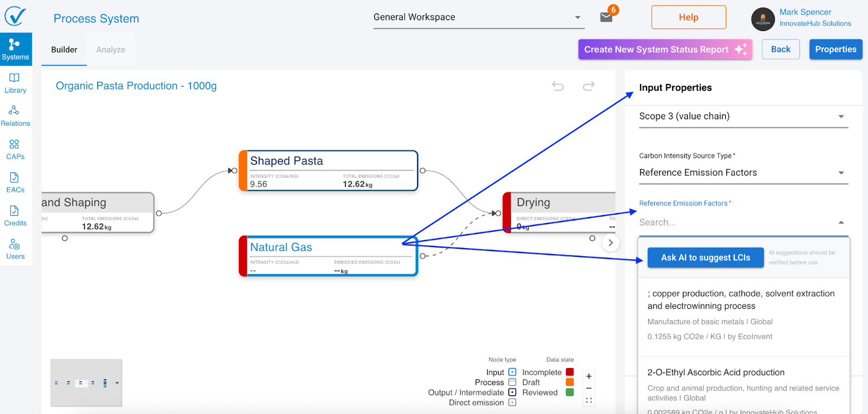Open the CAPs sidebar icon
Screen dimensions: 868x414
coord(15,149)
